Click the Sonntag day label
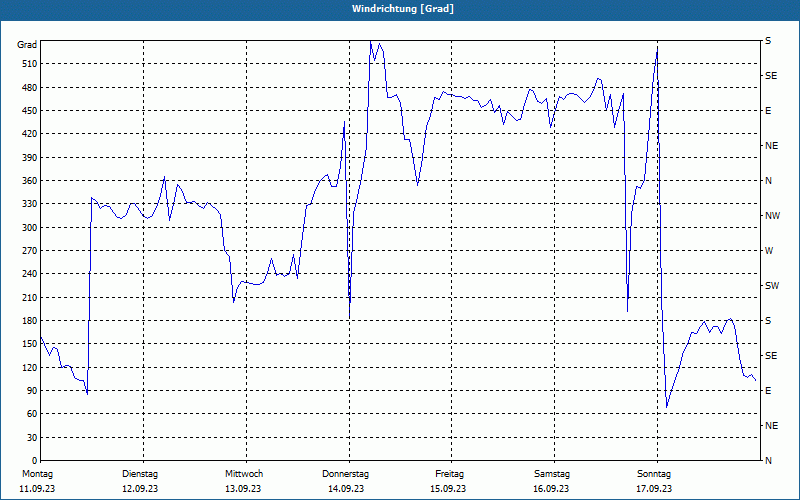Image resolution: width=800 pixels, height=500 pixels. click(x=654, y=474)
